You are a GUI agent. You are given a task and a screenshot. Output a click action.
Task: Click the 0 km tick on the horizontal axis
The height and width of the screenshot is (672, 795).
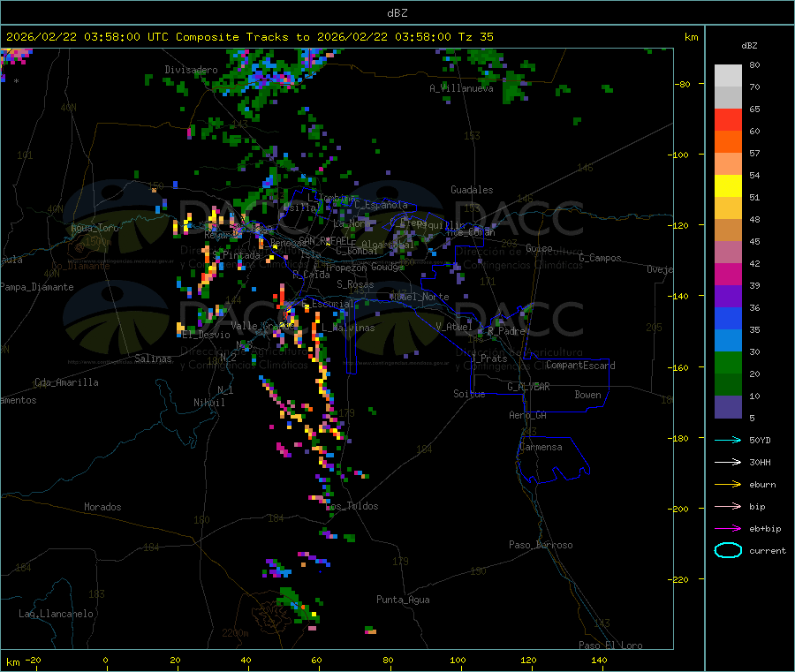pos(105,661)
